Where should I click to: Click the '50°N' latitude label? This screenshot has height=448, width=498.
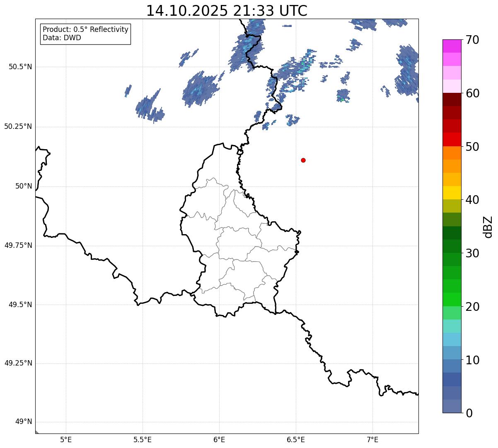coord(24,186)
